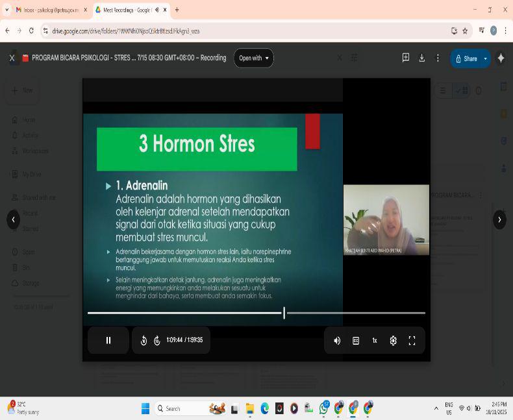Pause the video playback

pyautogui.click(x=108, y=340)
